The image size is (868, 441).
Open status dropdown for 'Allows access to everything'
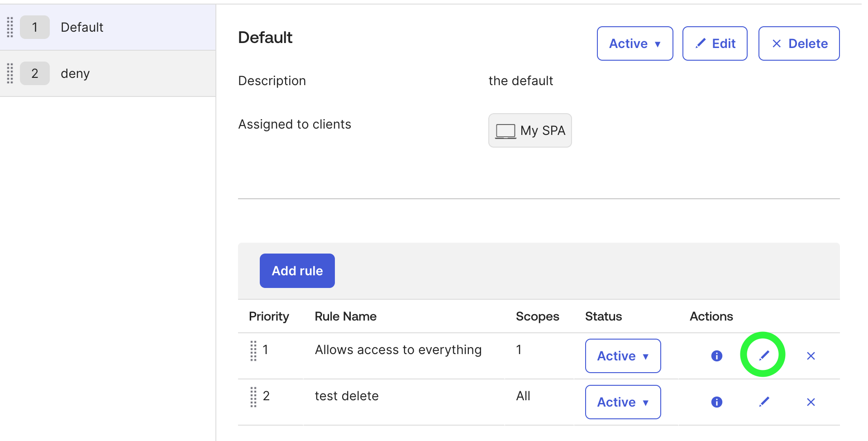coord(623,356)
